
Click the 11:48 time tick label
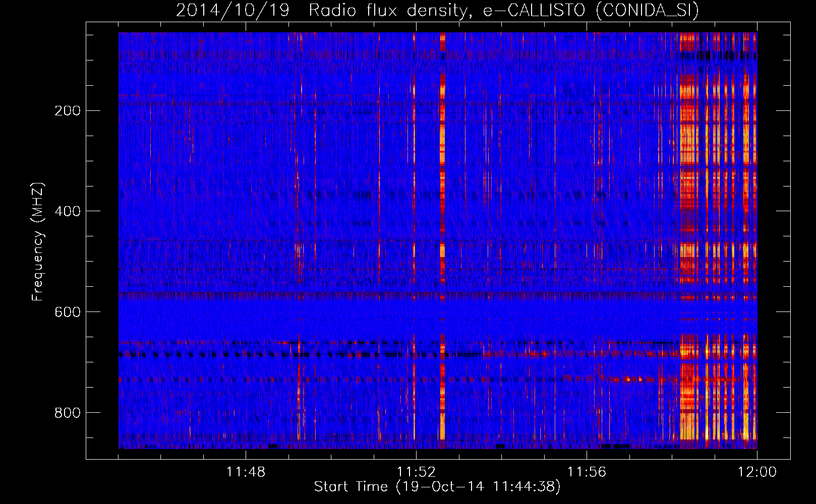pyautogui.click(x=246, y=472)
